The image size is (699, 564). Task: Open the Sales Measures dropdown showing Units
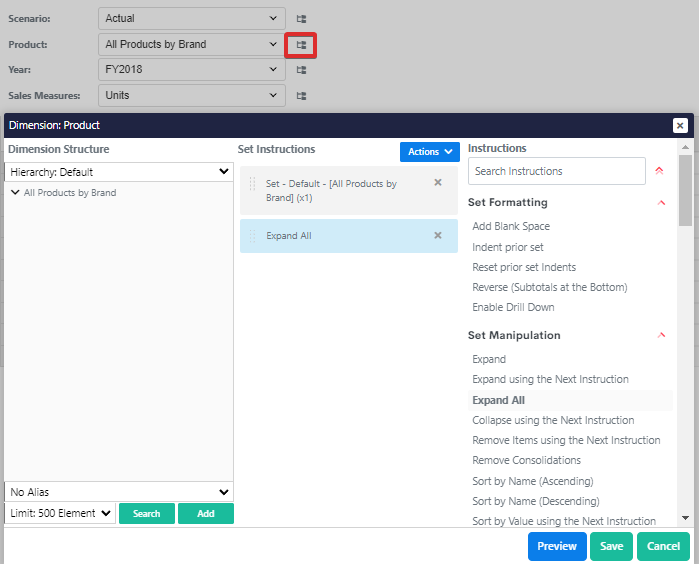click(192, 95)
